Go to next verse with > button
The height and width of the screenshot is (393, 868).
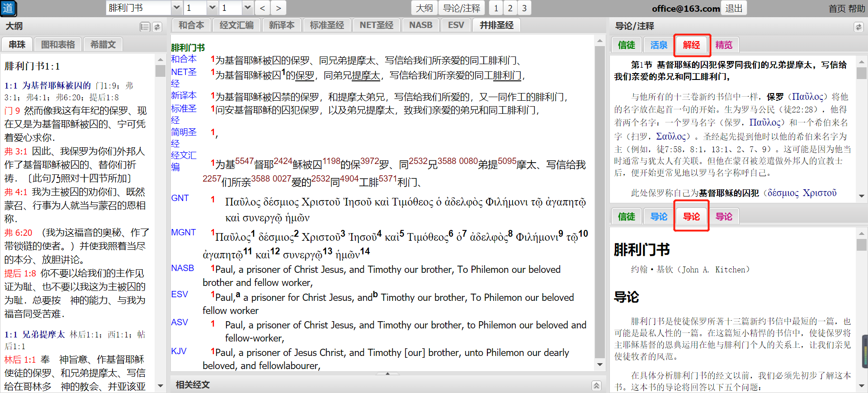[278, 8]
